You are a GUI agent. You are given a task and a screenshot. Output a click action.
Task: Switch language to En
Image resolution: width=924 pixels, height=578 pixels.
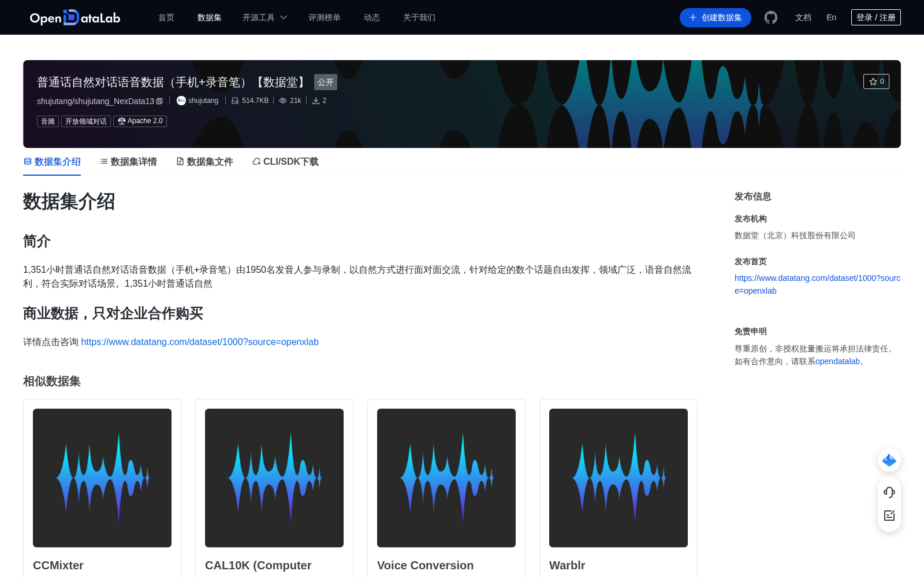tap(832, 17)
